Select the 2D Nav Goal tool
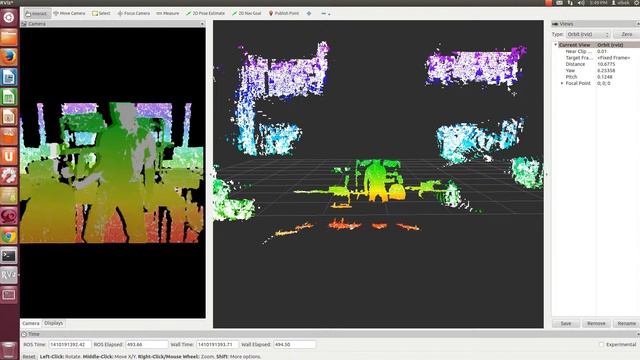The image size is (640, 360). pos(247,13)
